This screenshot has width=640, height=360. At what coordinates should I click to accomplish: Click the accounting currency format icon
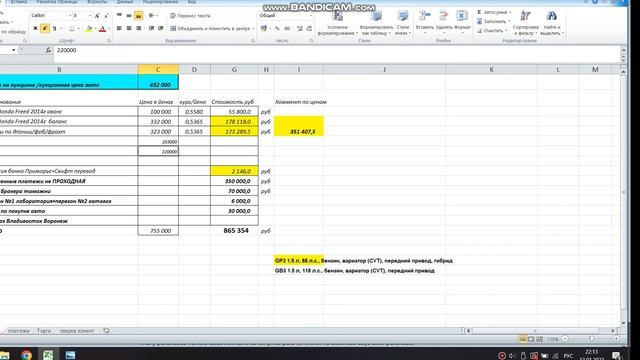[x=264, y=29]
